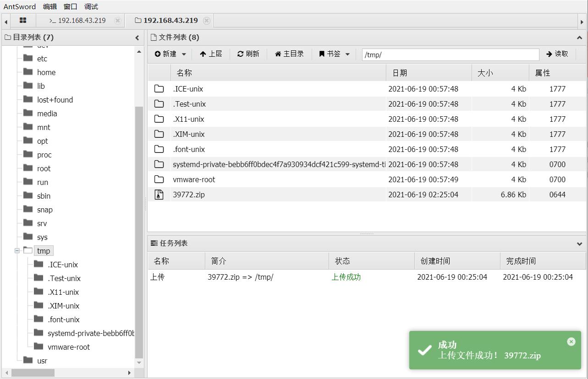Select lost+found in directory tree

click(55, 100)
